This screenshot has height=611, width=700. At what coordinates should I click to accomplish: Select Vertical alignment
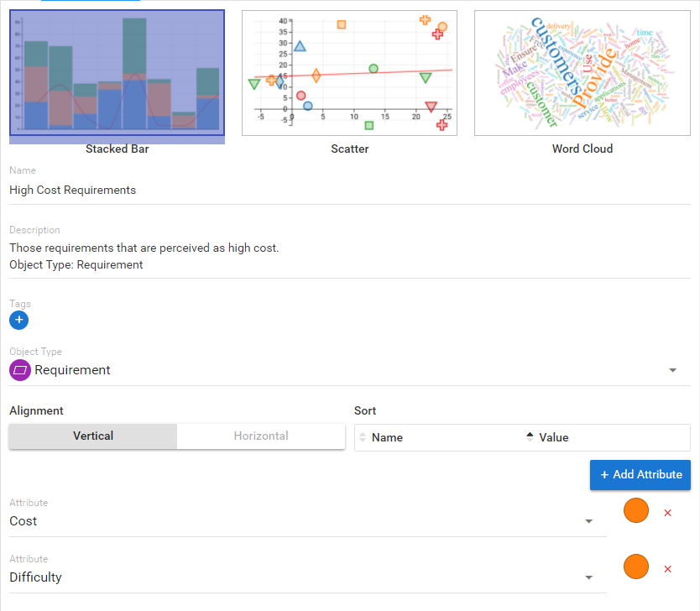[x=93, y=436]
